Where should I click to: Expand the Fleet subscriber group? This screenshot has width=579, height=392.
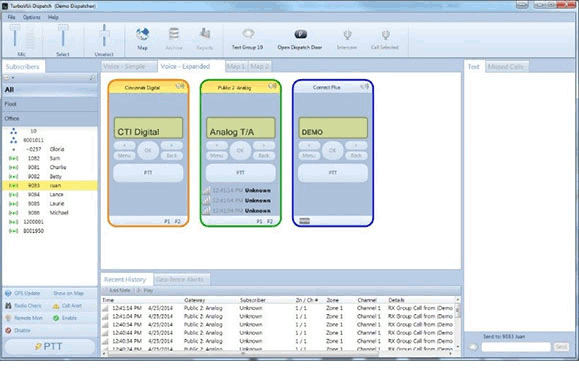click(50, 104)
